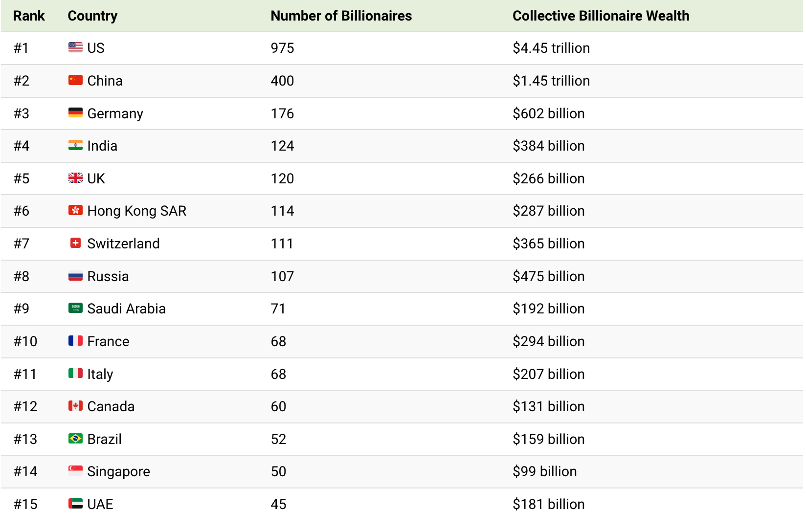The height and width of the screenshot is (532, 806).
Task: Click the Canada flag icon
Action: pos(75,406)
